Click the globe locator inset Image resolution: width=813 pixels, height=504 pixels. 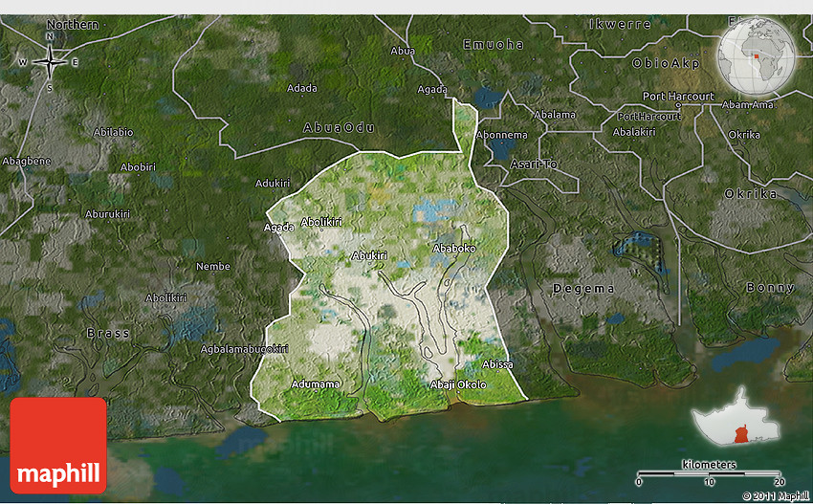[758, 55]
